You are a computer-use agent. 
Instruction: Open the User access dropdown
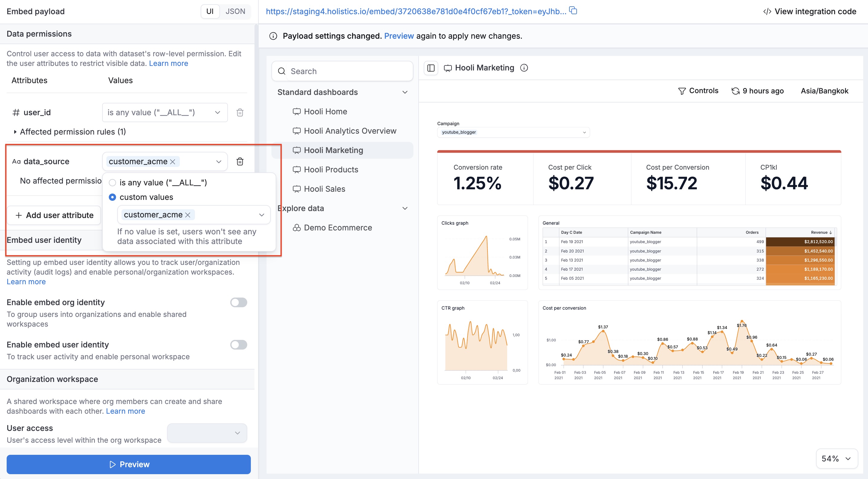click(206, 433)
